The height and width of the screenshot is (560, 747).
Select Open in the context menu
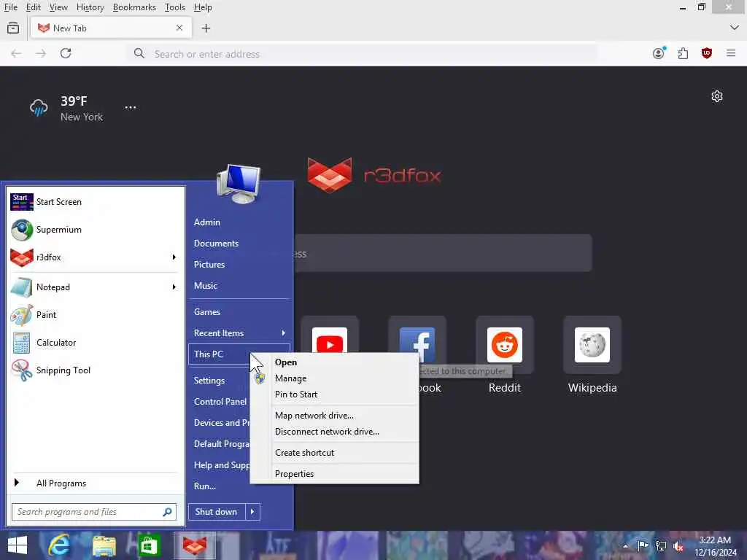(334, 362)
